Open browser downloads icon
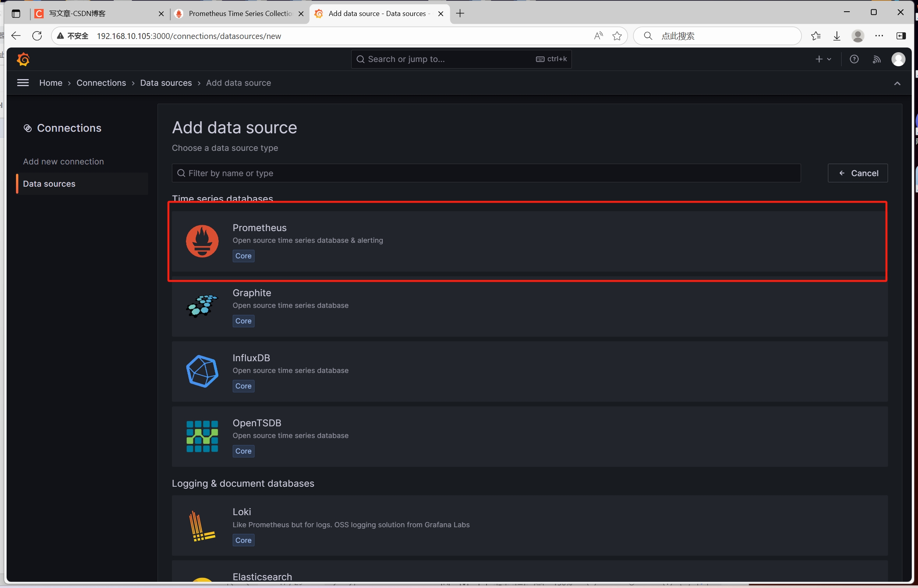The image size is (918, 588). pos(837,36)
